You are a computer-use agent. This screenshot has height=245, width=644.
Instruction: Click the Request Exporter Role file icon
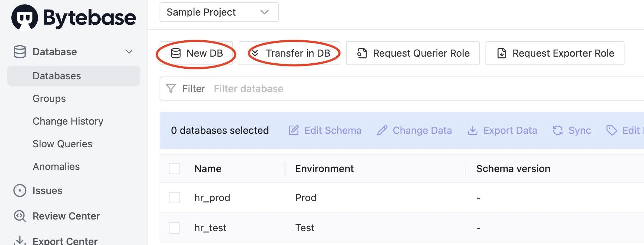coord(502,53)
